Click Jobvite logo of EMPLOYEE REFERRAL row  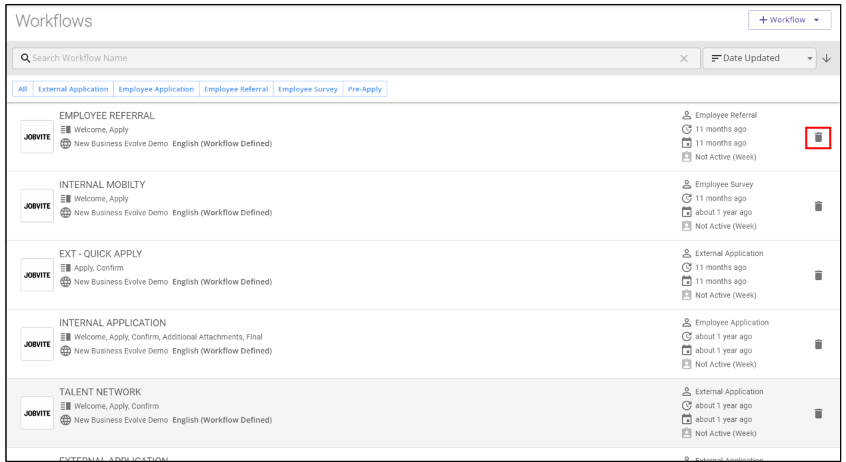click(x=37, y=137)
